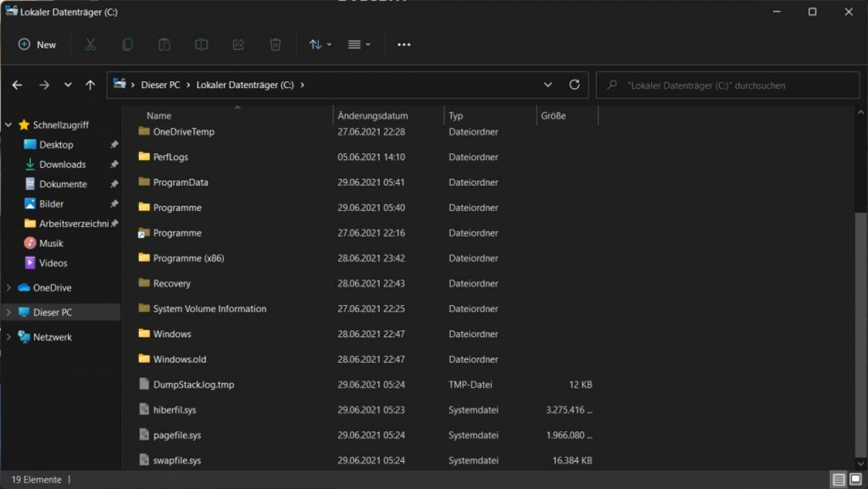This screenshot has height=489, width=868.
Task: Expand the Netzwerk tree node
Action: tap(8, 337)
